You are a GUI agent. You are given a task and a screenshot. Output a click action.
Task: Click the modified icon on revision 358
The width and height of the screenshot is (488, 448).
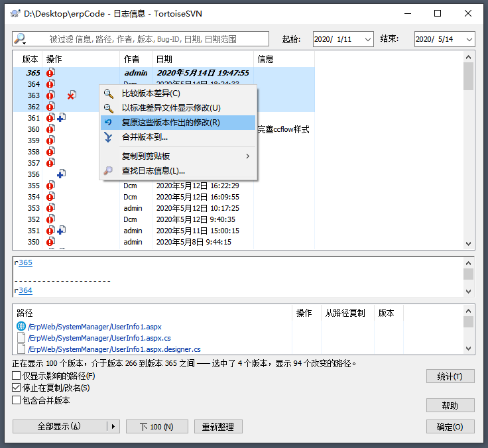pos(51,152)
